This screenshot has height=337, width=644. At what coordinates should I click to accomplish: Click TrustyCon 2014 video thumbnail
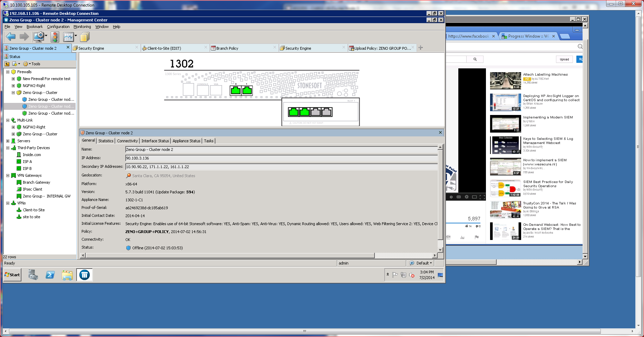[505, 210]
